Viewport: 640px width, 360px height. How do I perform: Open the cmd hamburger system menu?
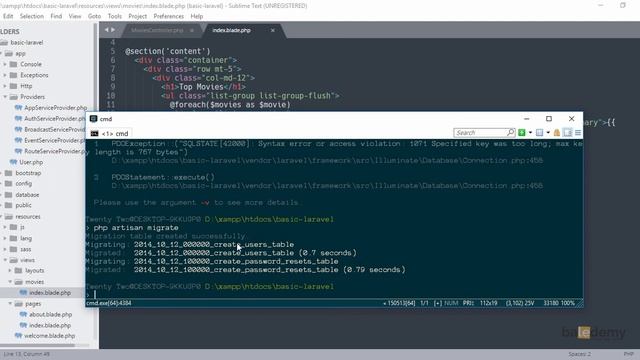578,133
